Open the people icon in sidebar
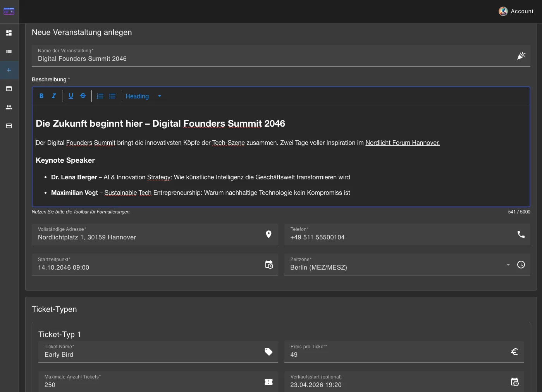Viewport: 542px width, 392px height. pyautogui.click(x=9, y=107)
